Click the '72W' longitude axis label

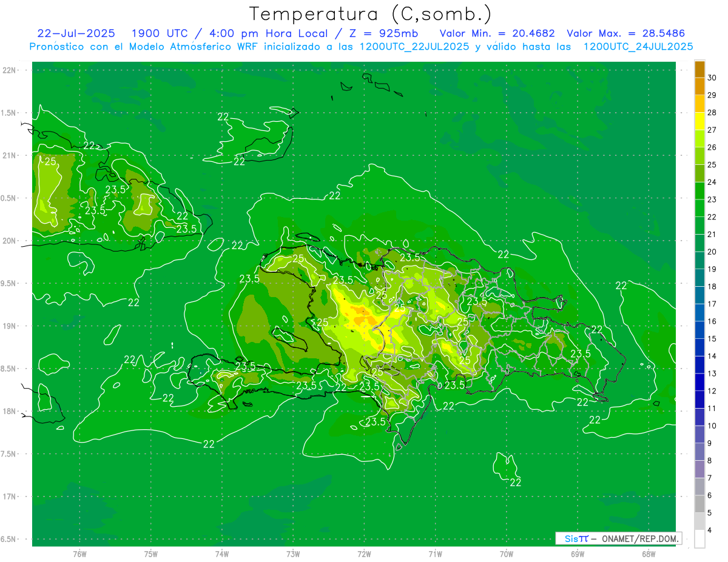click(364, 554)
